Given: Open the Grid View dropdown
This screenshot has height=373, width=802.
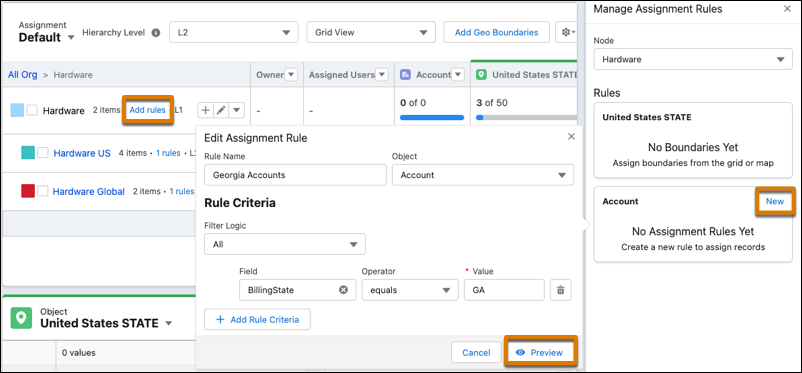Looking at the screenshot, I should 371,32.
